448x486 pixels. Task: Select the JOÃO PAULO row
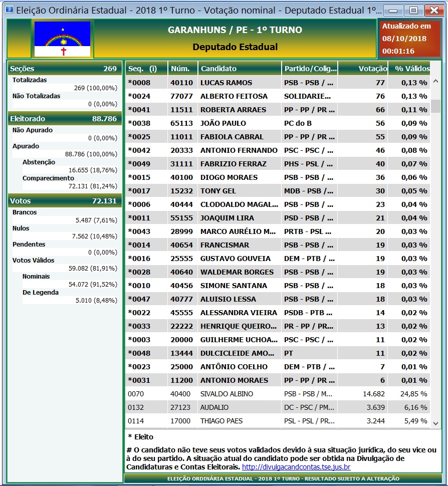pos(278,123)
